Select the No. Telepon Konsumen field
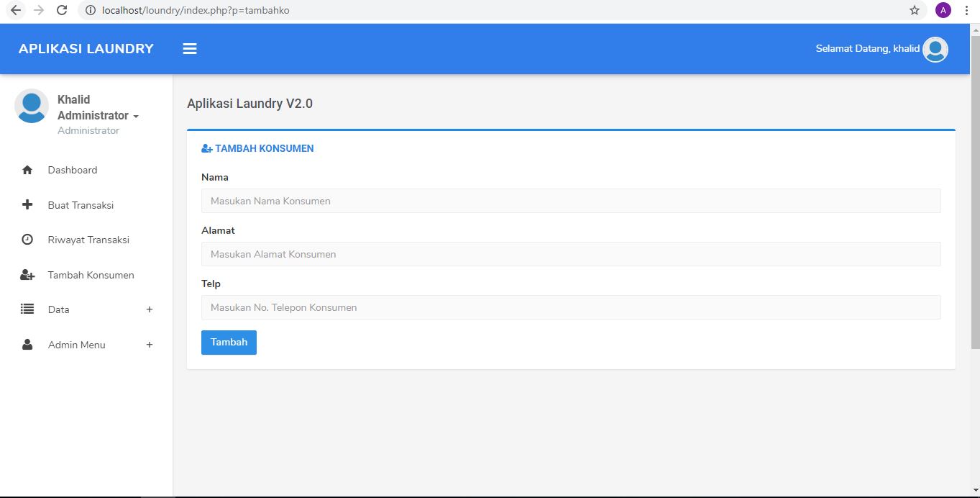 pos(571,307)
